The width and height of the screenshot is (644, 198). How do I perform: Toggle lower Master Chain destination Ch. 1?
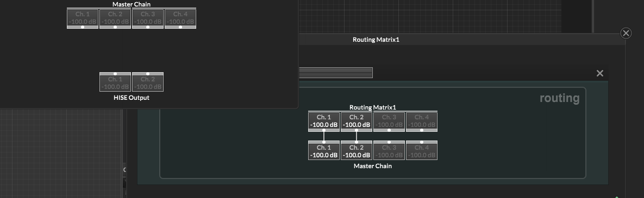pyautogui.click(x=324, y=150)
